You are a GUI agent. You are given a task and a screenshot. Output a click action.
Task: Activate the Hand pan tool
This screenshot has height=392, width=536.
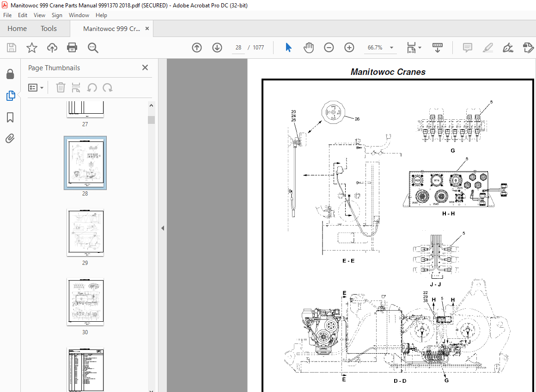coord(309,48)
